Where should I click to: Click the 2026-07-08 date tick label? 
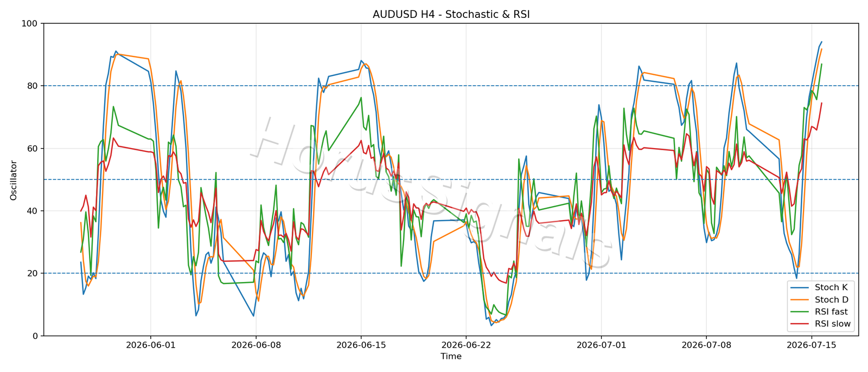[x=706, y=345]
